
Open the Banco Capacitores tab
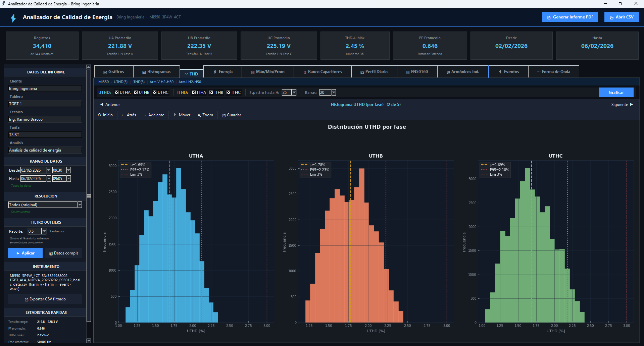tap(323, 72)
